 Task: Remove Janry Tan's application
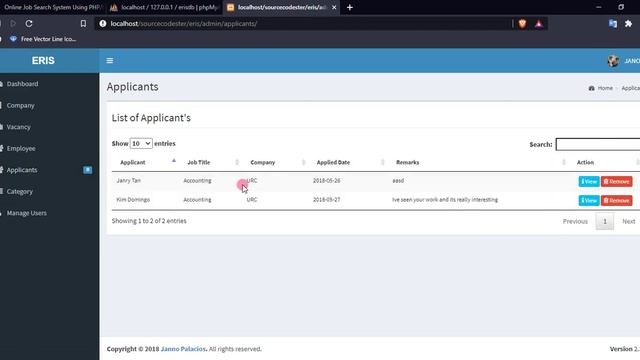tap(616, 181)
